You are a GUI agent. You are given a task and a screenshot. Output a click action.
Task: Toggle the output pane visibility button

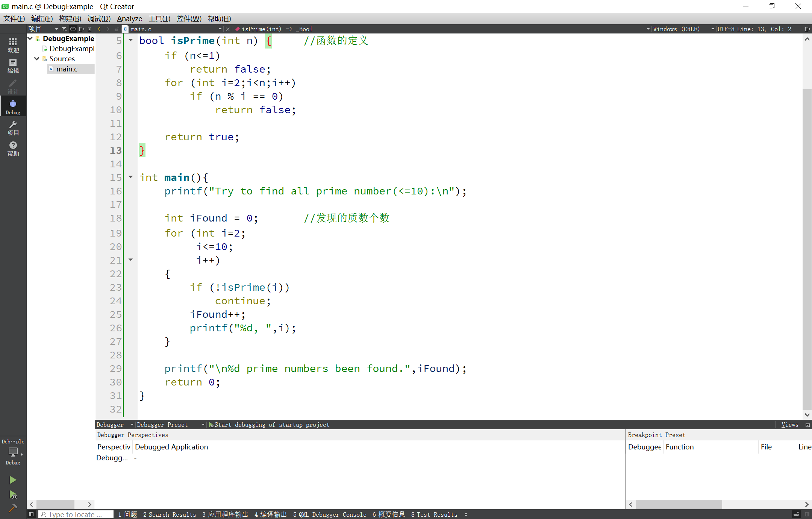tap(796, 514)
